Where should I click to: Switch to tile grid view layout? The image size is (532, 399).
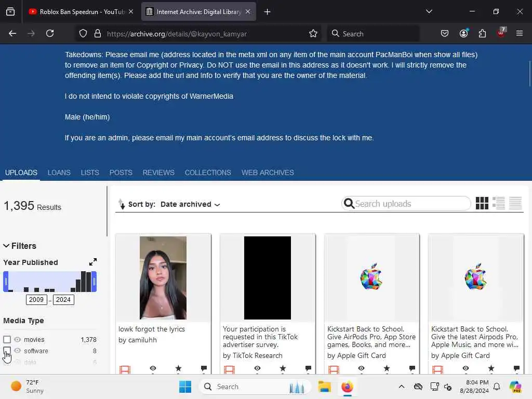482,203
